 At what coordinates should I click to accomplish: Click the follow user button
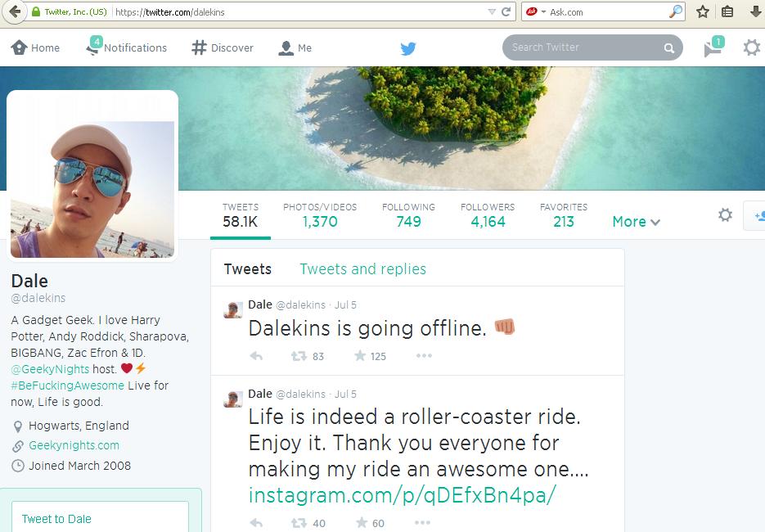[754, 215]
